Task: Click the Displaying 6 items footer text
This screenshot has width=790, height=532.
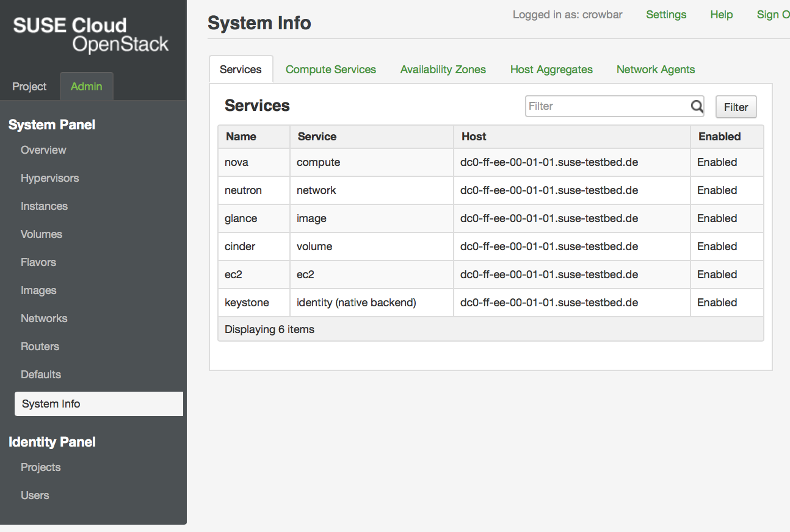Action: (269, 329)
